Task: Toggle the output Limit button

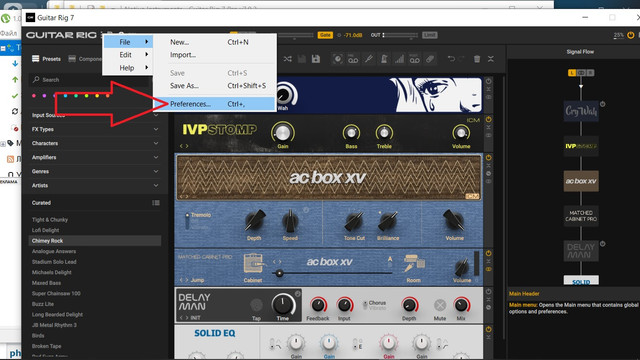Action: click(x=429, y=35)
